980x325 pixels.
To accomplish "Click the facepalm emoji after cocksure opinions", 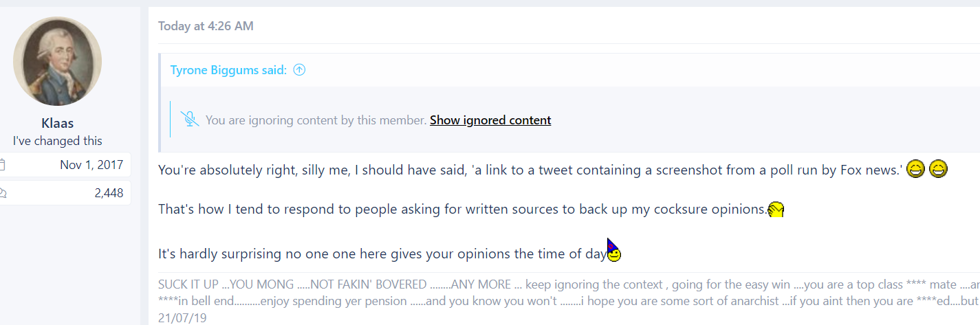I will click(776, 210).
